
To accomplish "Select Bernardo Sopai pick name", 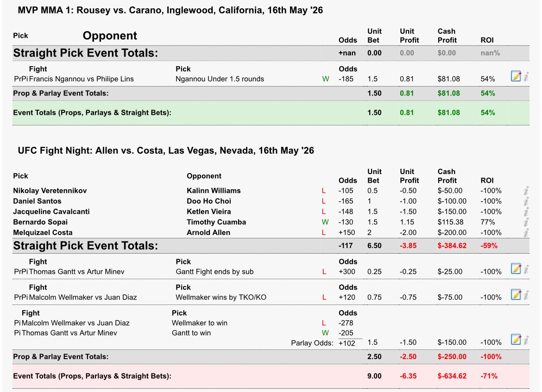I will tap(40, 222).
